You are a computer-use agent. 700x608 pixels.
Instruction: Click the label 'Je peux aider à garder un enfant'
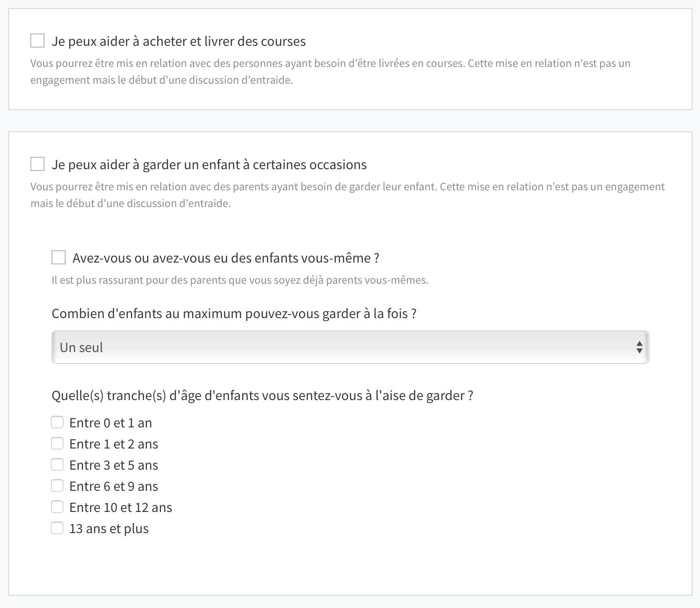pyautogui.click(x=209, y=164)
